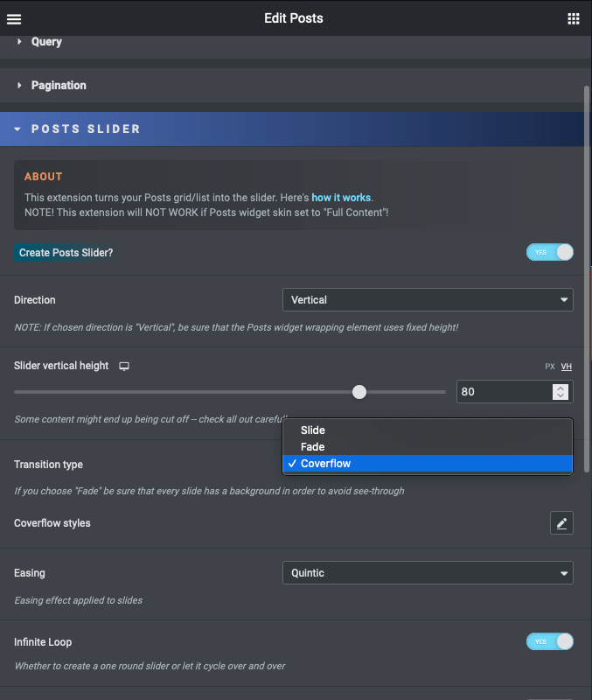Choose Slide transition type option
This screenshot has height=700, width=592.
(313, 430)
